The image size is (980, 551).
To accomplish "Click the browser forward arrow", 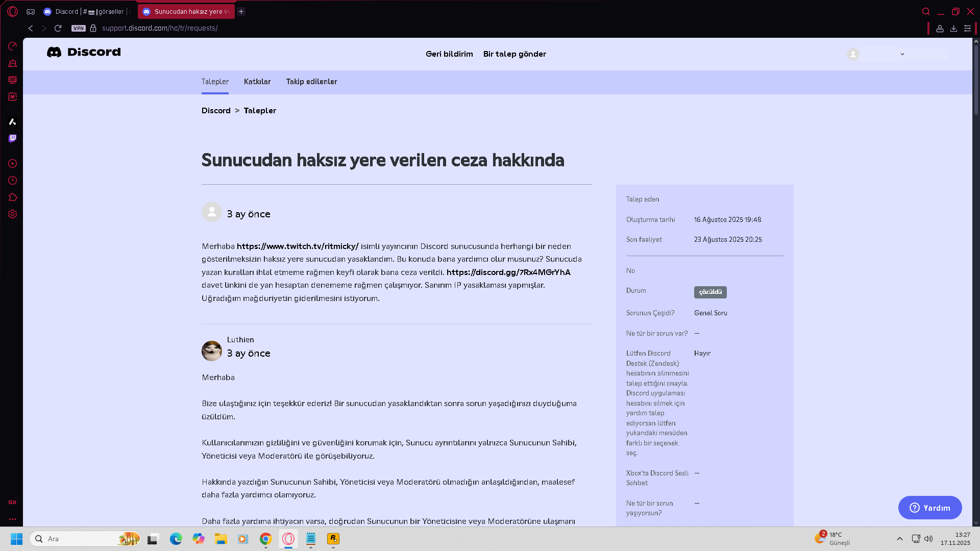I will click(44, 28).
